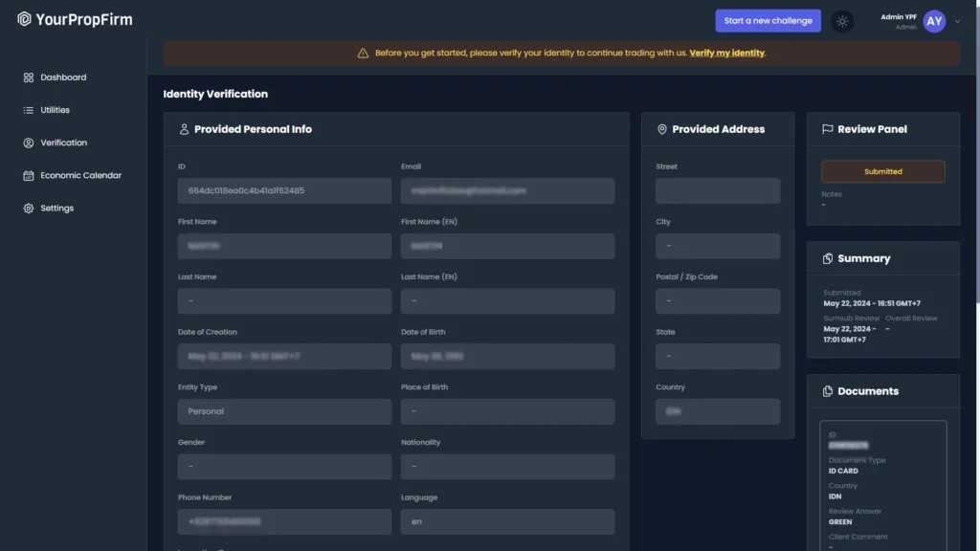Start a new challenge
Viewport: 980px width, 551px height.
coord(768,21)
